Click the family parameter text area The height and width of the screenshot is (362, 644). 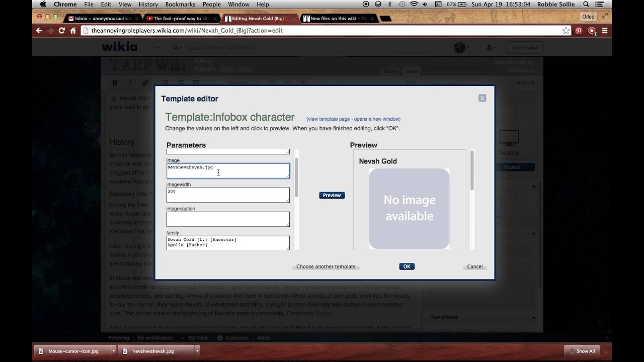228,243
